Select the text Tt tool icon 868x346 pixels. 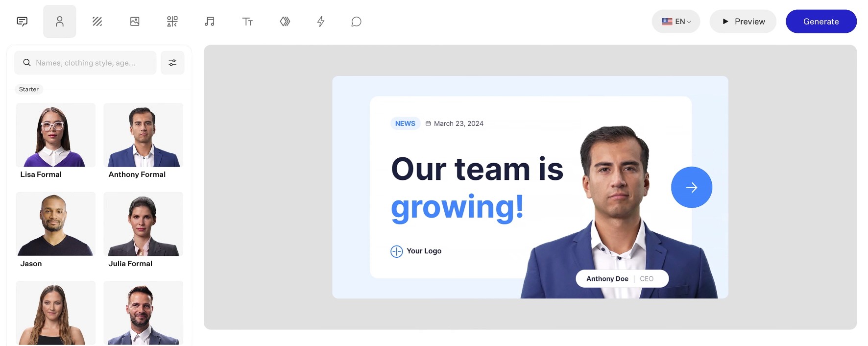(x=247, y=22)
